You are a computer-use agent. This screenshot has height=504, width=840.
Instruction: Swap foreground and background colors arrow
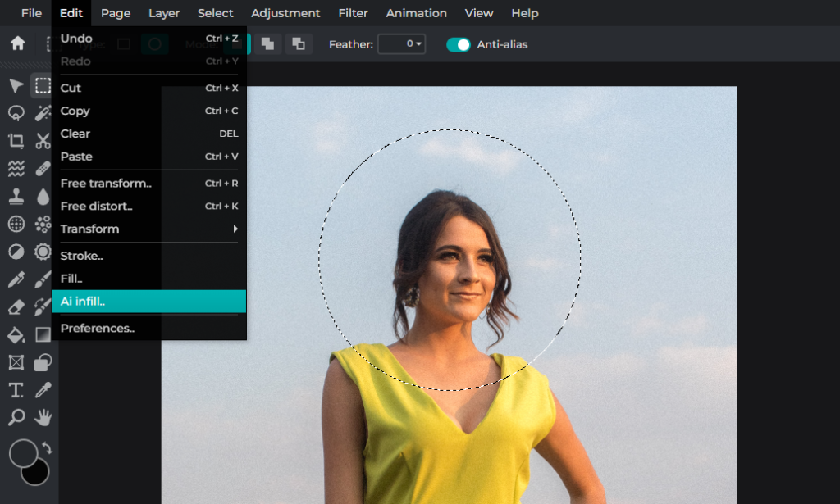tap(47, 448)
